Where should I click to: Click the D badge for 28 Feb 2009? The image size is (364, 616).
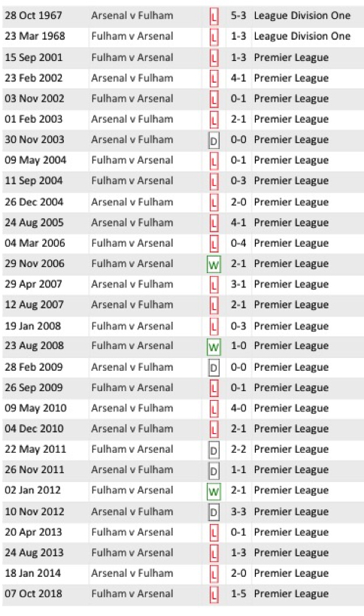click(x=214, y=368)
